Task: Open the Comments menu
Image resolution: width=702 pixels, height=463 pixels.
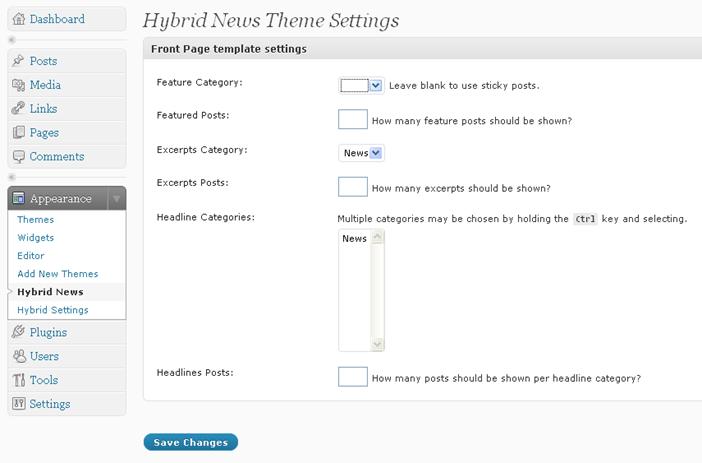Action: coord(67,156)
